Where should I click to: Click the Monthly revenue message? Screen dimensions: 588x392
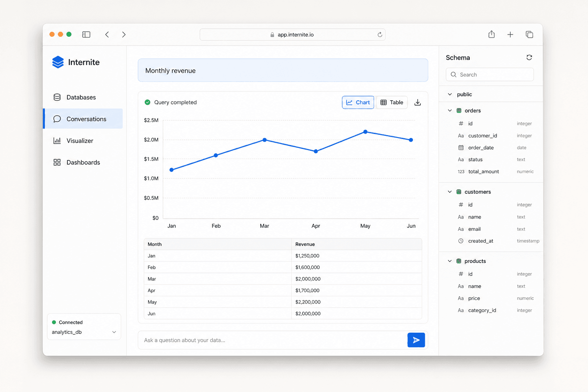click(x=283, y=70)
